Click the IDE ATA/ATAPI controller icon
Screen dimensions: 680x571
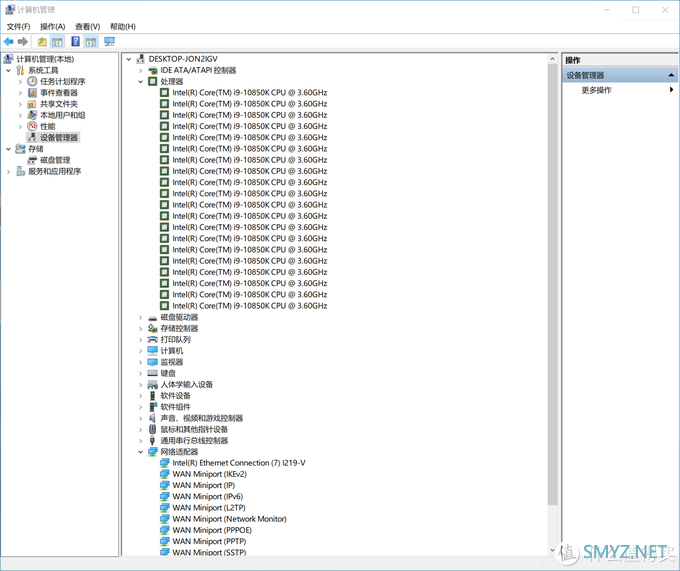pyautogui.click(x=153, y=70)
